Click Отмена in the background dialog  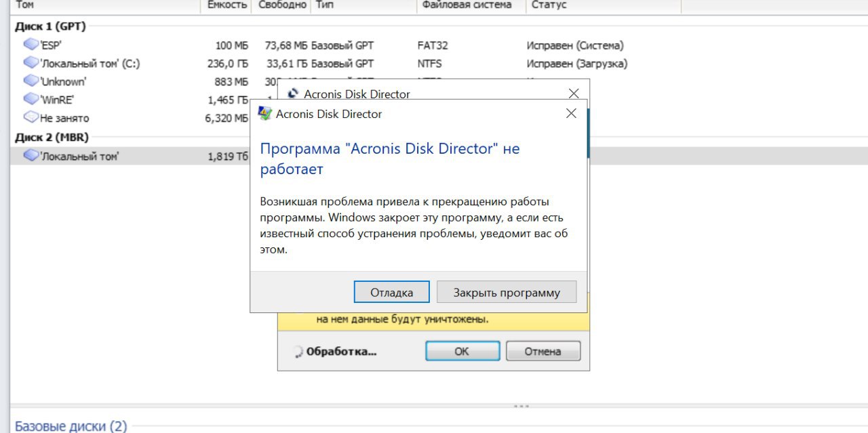click(x=542, y=351)
